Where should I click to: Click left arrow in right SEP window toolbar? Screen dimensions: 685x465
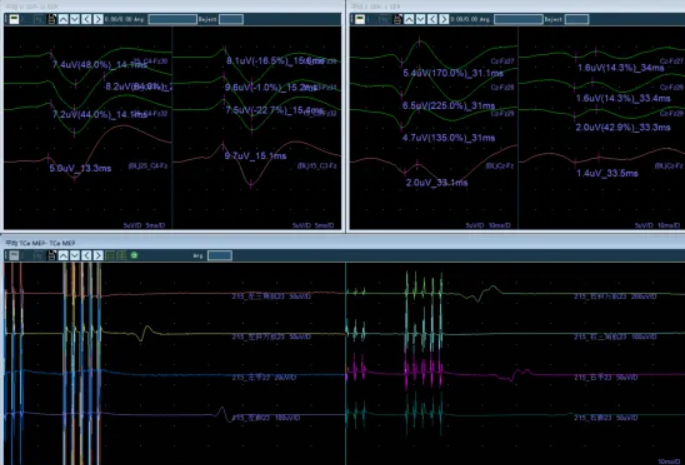pos(432,19)
